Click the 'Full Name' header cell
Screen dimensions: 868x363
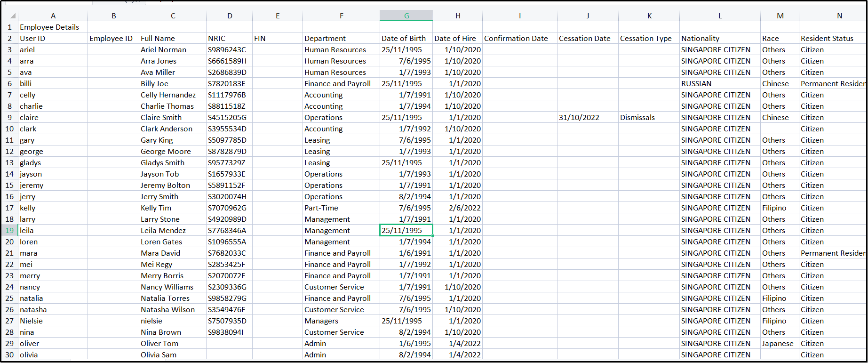[x=173, y=38]
